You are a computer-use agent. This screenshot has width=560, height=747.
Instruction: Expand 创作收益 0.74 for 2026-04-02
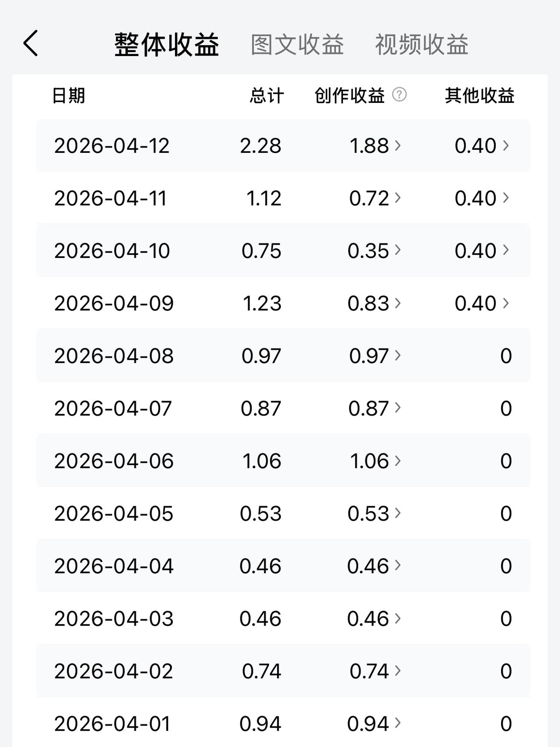375,671
